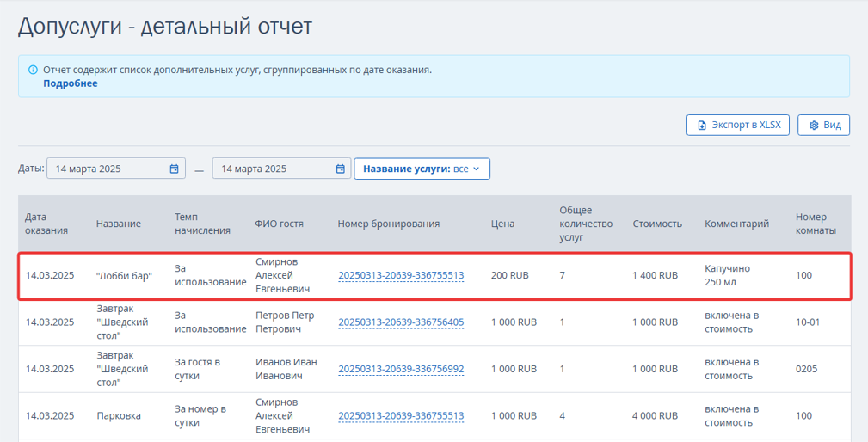Click the start date input field
This screenshot has width=868, height=442.
(x=115, y=169)
